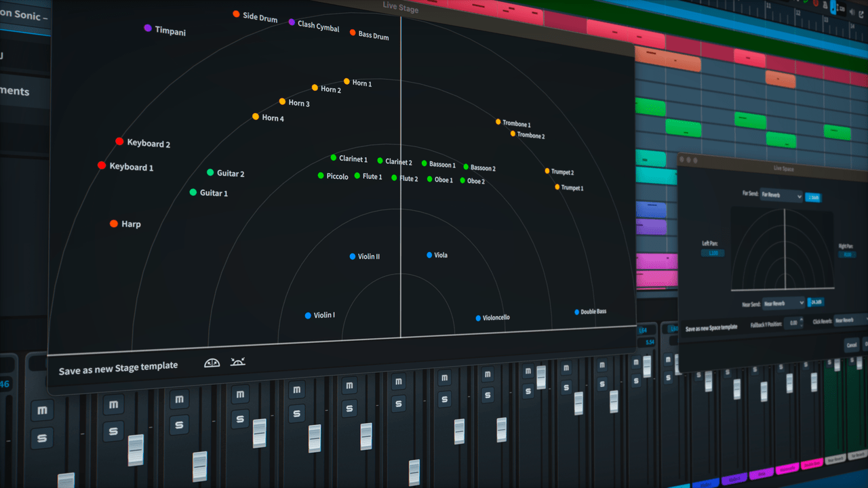
Task: Mute the first mixer channel
Action: click(42, 410)
